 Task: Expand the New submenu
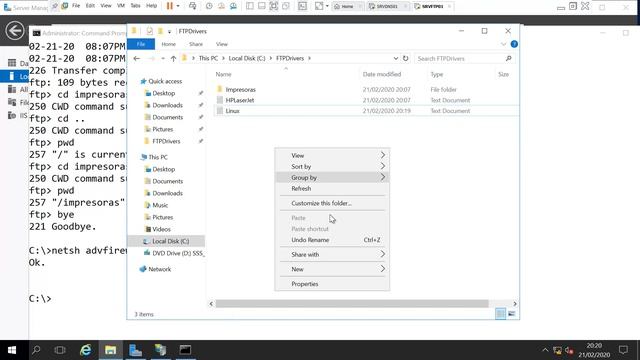pos(383,269)
